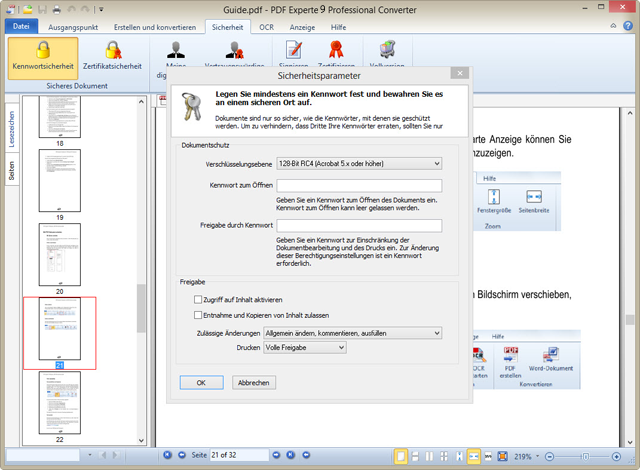Switch to the OCR ribbon tab
The image size is (640, 470).
[x=266, y=26]
